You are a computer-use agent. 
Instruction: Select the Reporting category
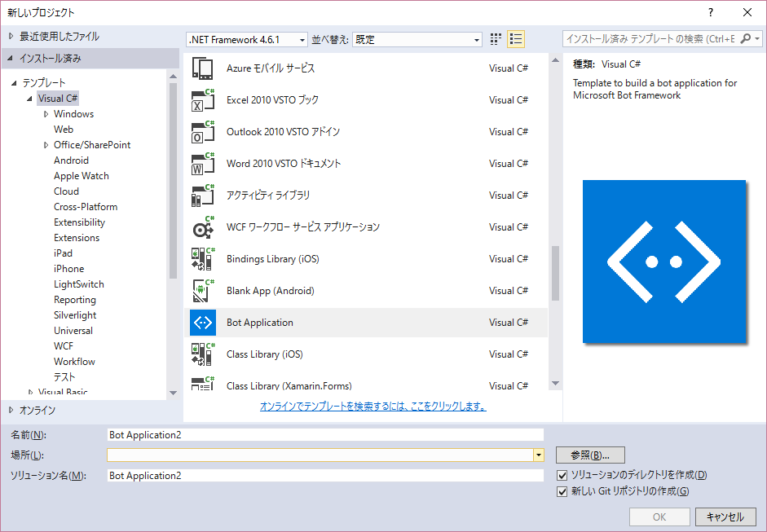tap(75, 300)
